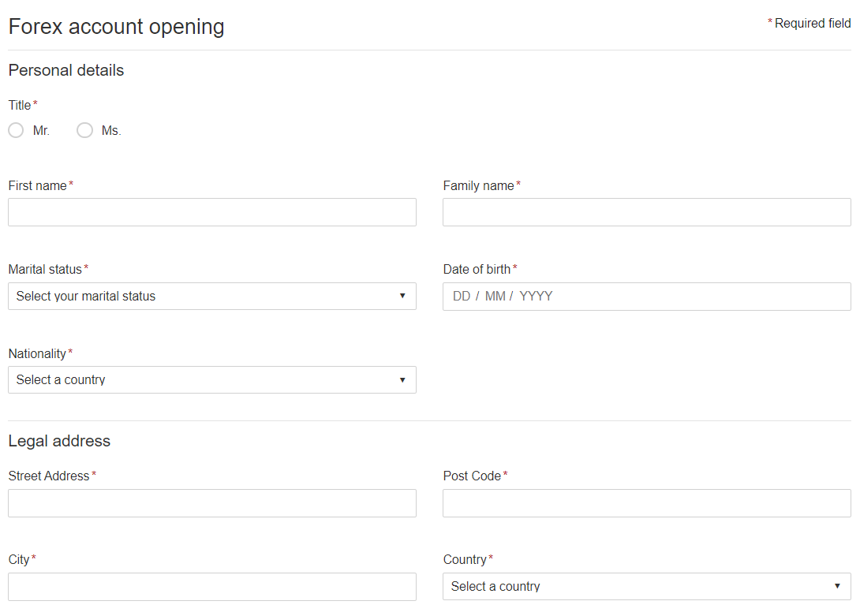
Task: Click the Country dropdown arrow icon
Action: (837, 586)
